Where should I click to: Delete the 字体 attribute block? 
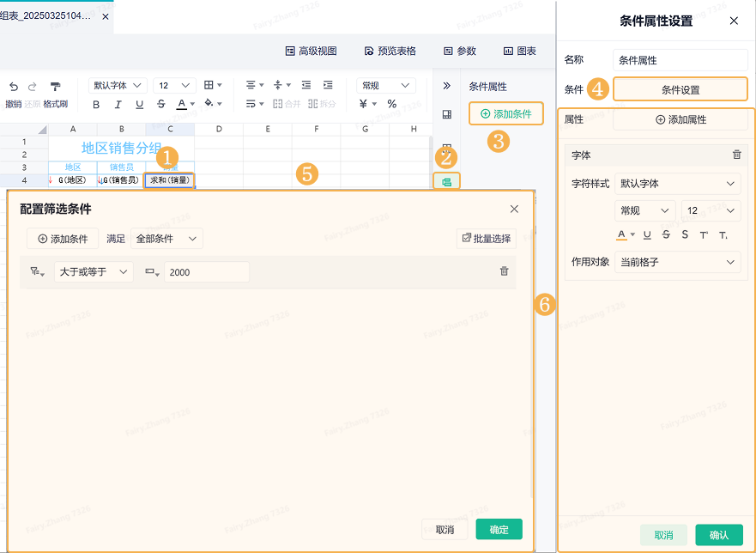coord(737,155)
